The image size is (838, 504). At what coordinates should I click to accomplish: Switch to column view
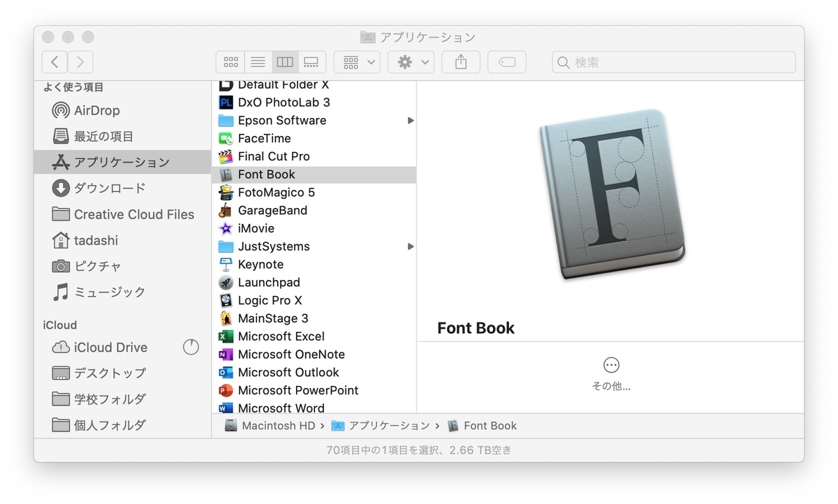(285, 62)
